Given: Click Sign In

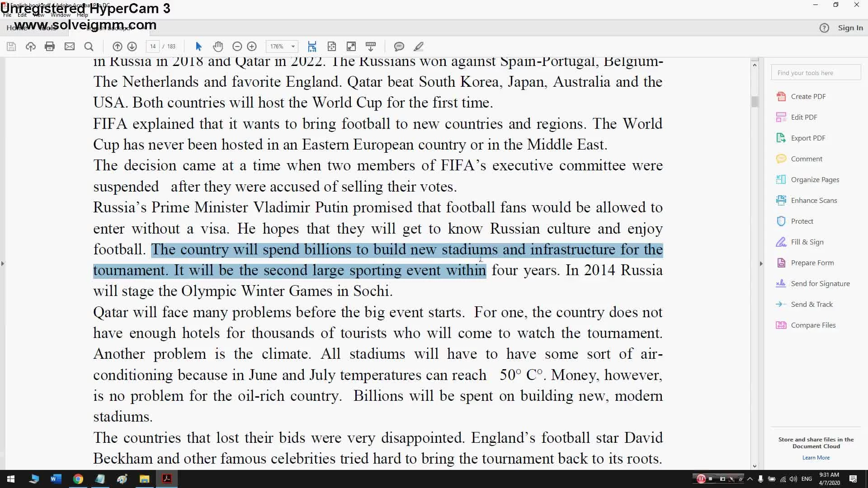Looking at the screenshot, I should [850, 28].
